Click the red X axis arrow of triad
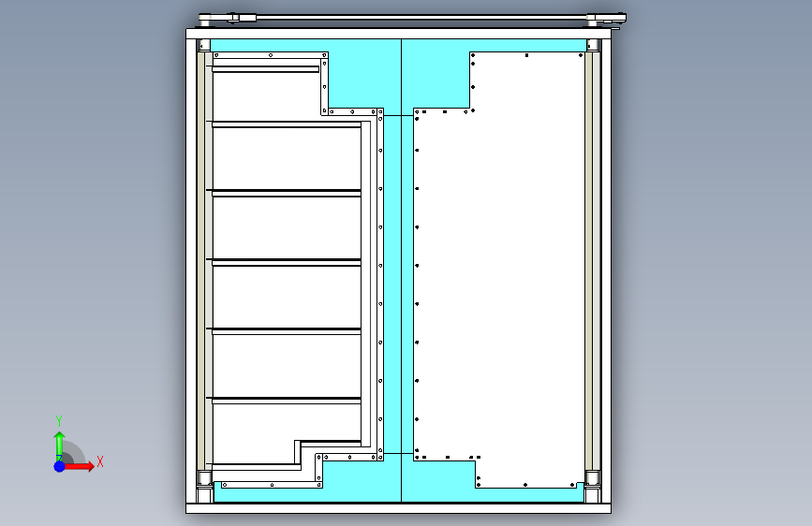Viewport: 812px width, 526px height. [79, 466]
